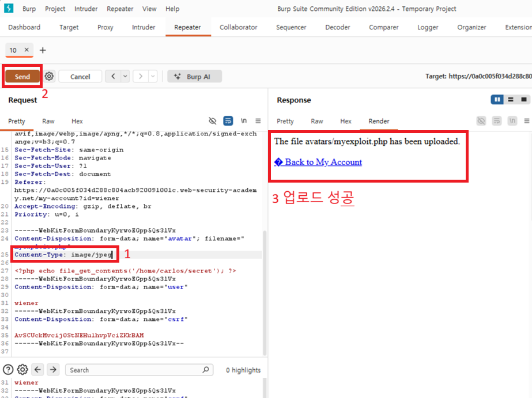Select Render view in Response pane
532x398 pixels.
379,121
